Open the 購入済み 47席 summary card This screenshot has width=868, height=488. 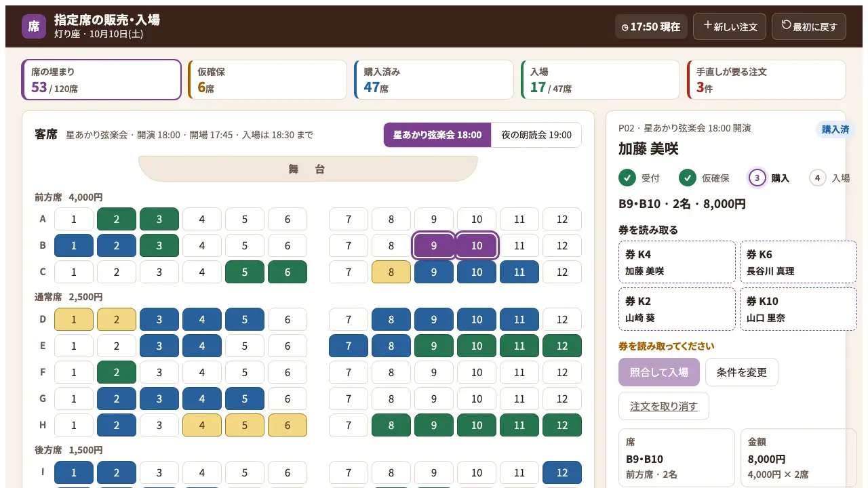pos(434,80)
